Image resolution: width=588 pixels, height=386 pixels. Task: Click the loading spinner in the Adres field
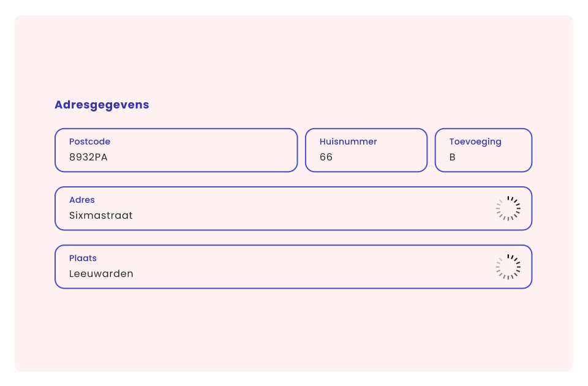508,208
